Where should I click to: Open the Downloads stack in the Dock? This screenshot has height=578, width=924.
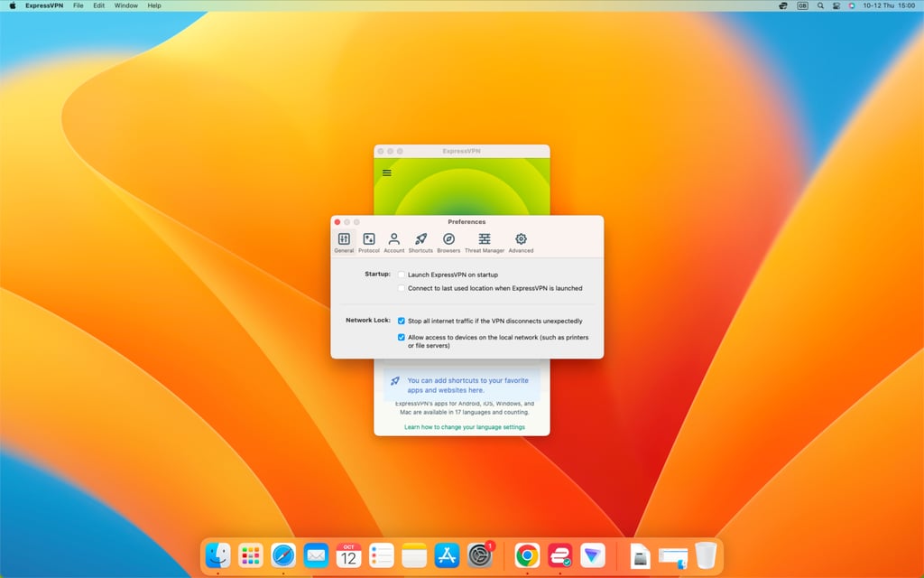pos(673,556)
